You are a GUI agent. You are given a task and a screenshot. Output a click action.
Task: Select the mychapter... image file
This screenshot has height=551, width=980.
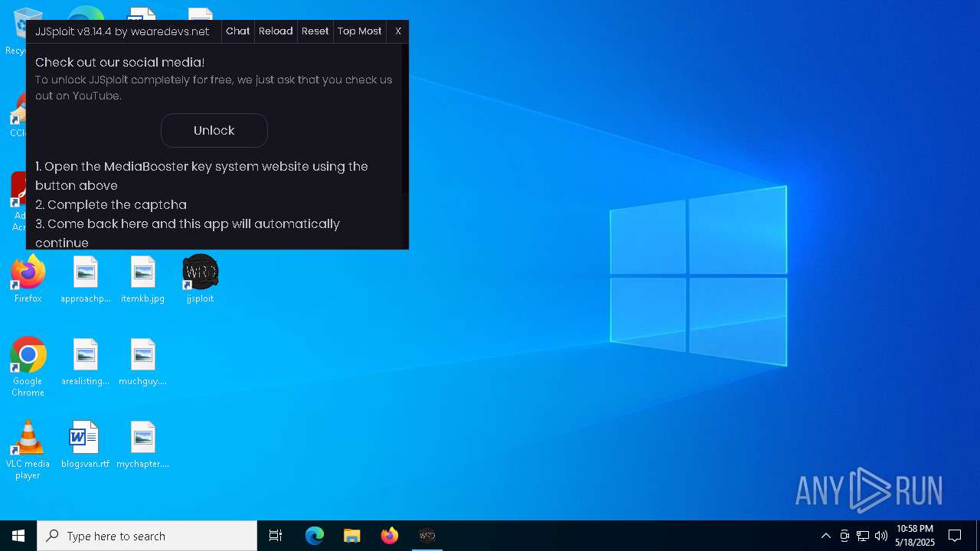point(142,445)
